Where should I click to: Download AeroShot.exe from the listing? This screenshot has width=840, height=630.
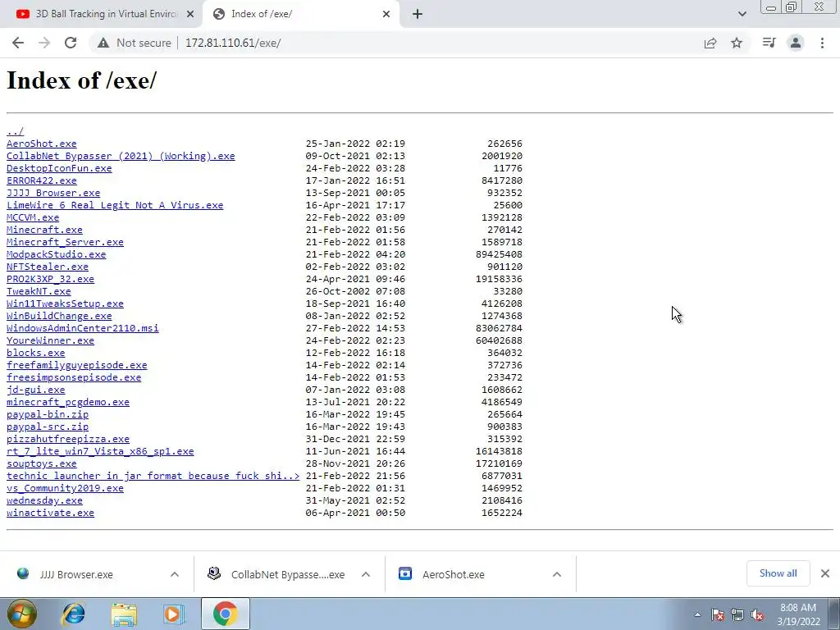pyautogui.click(x=41, y=144)
